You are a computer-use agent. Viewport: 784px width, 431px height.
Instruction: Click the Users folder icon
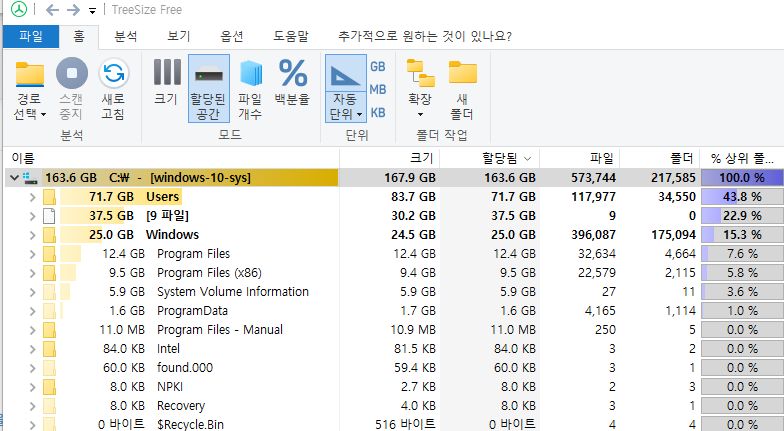coord(49,197)
